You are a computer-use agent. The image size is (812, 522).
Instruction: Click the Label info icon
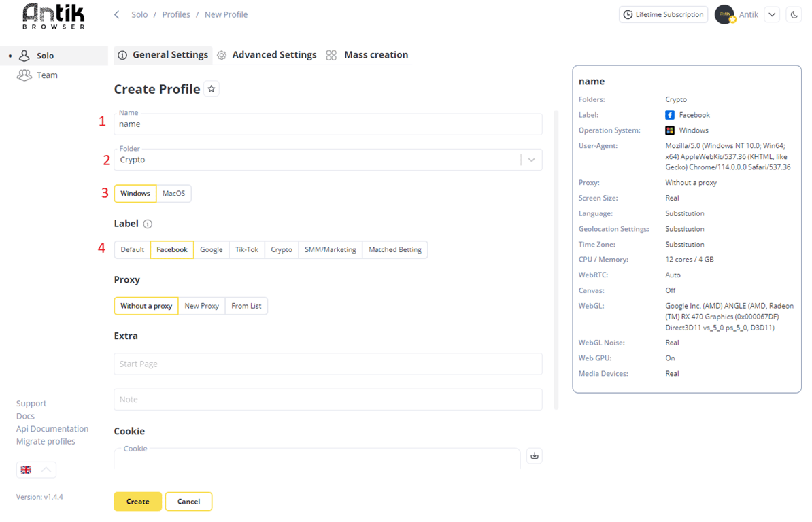point(148,224)
